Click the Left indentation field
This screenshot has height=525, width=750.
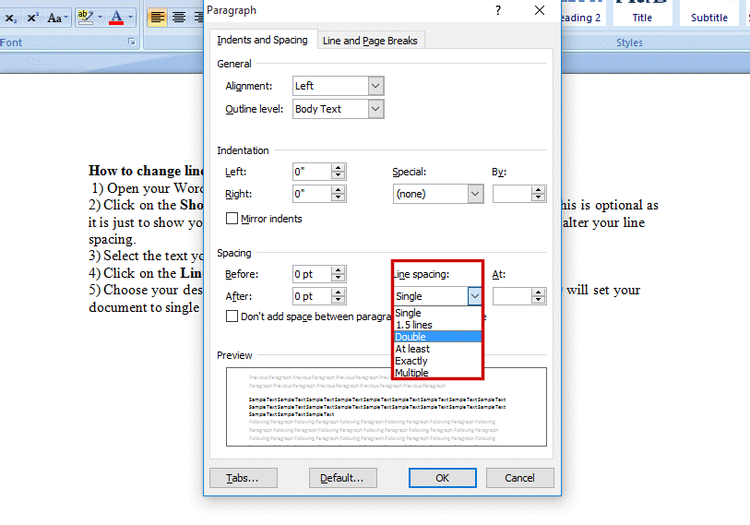tap(312, 172)
